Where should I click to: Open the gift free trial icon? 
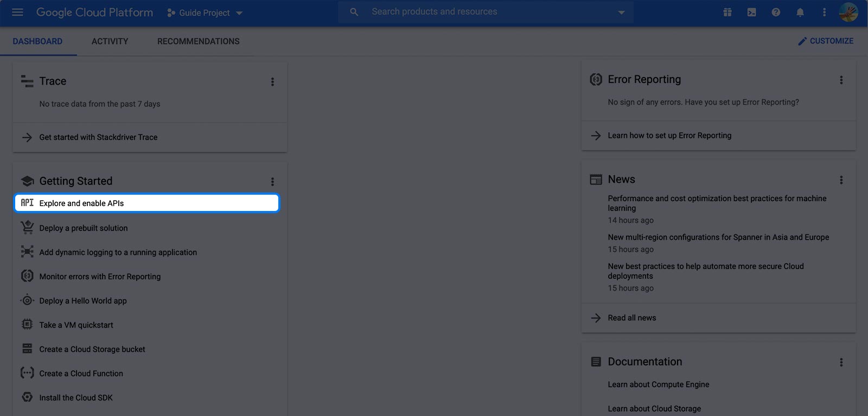[x=727, y=12]
